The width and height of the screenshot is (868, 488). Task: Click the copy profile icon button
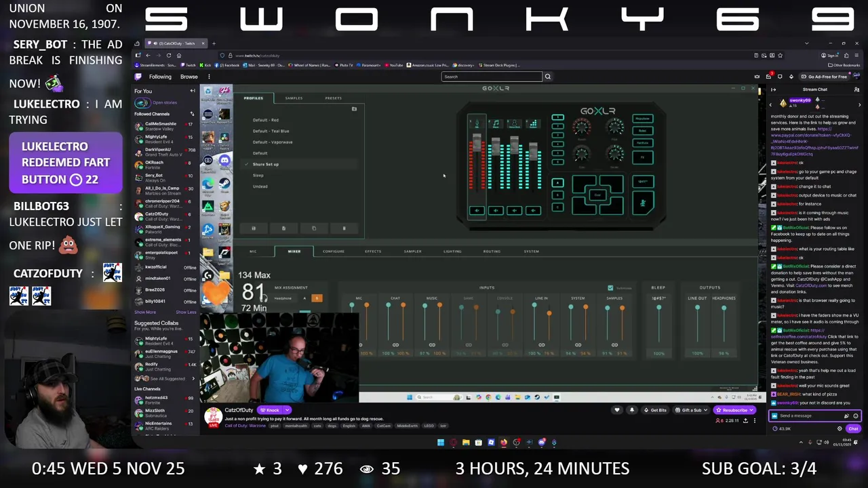point(314,228)
